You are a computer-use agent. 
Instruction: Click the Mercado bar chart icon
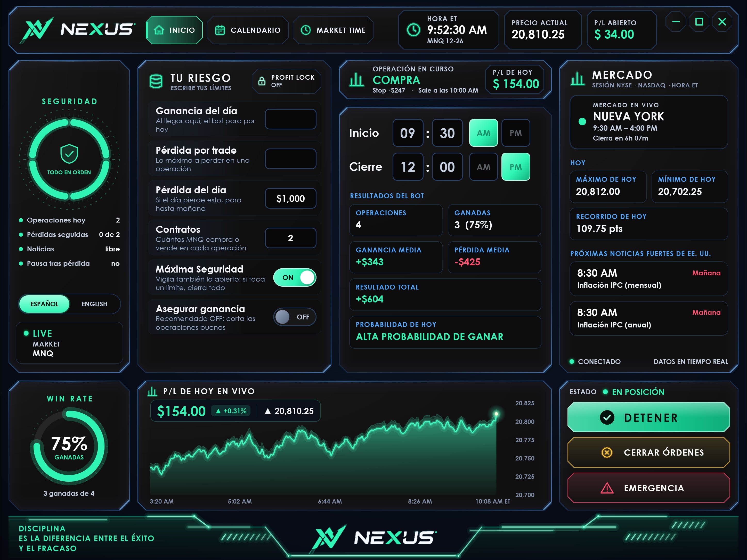point(578,79)
